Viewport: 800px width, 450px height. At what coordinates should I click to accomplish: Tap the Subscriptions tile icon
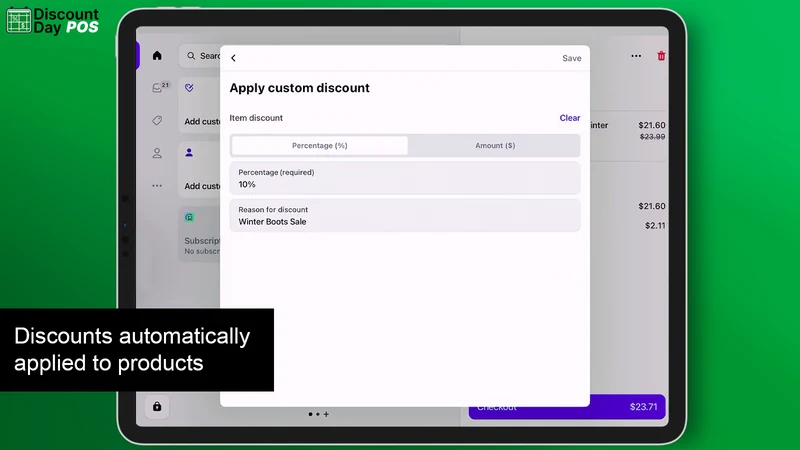click(x=189, y=217)
